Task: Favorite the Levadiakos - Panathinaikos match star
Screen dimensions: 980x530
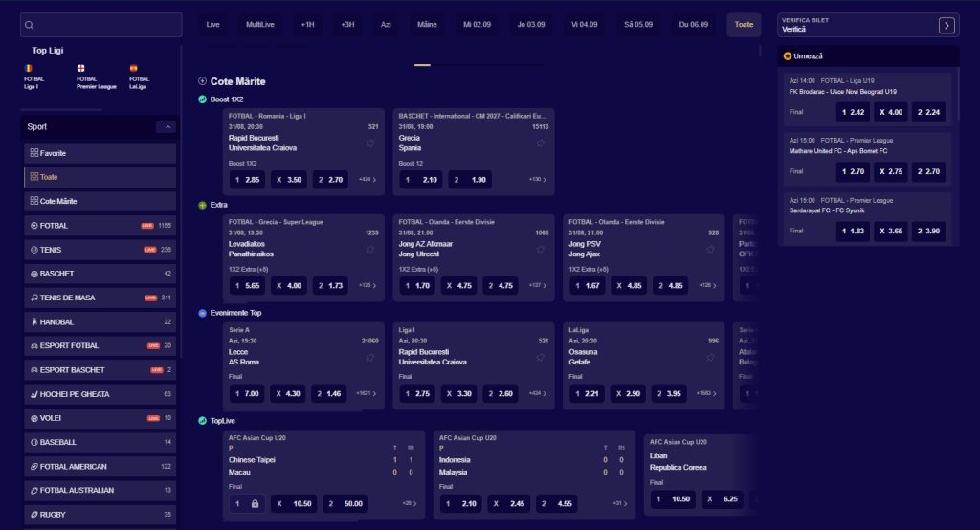Action: 370,250
